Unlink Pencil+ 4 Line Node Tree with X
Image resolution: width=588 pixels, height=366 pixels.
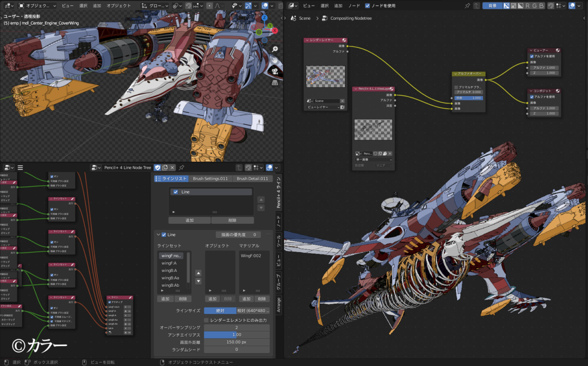point(172,168)
